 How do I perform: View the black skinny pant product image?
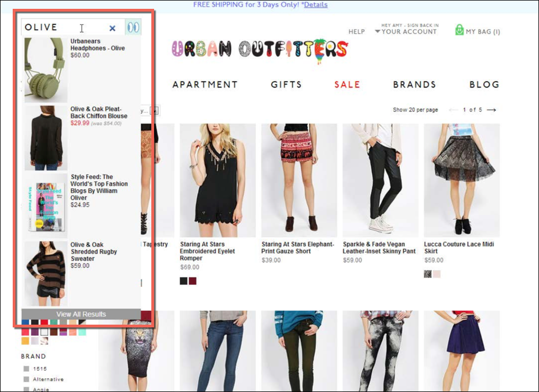pyautogui.click(x=381, y=181)
